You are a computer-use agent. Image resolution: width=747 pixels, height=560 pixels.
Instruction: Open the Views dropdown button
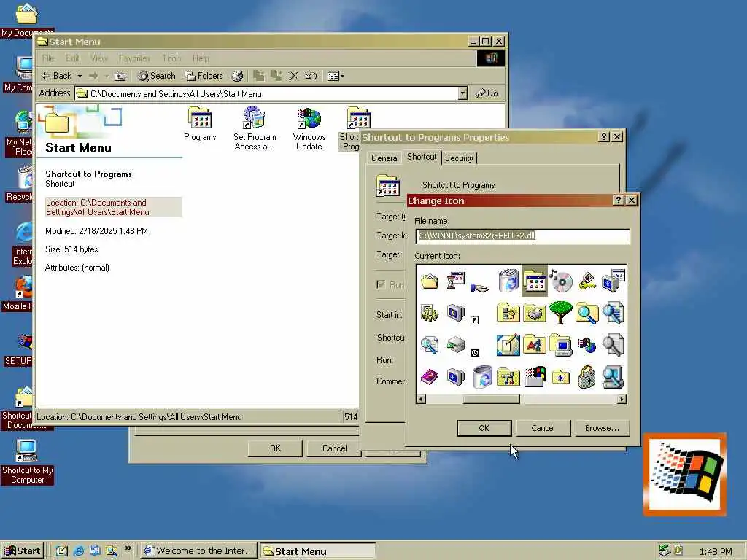click(x=336, y=76)
